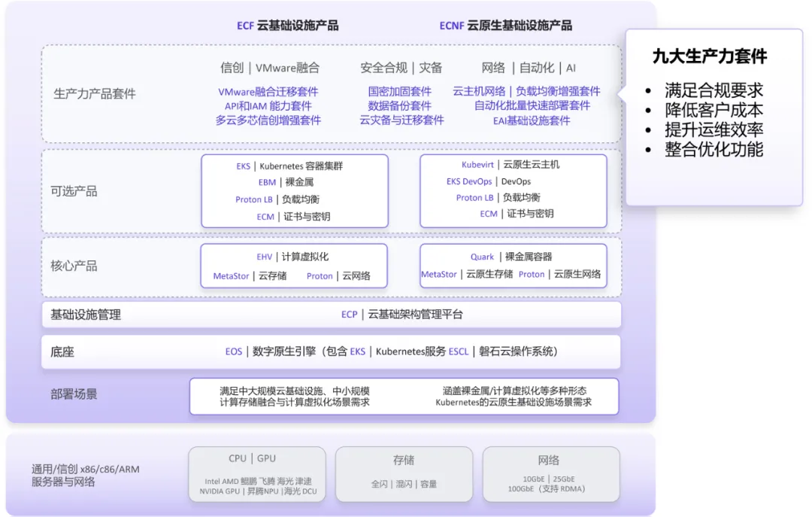
Task: Click Proton LB | 负载均衡 in ECF box
Action: pos(277,199)
